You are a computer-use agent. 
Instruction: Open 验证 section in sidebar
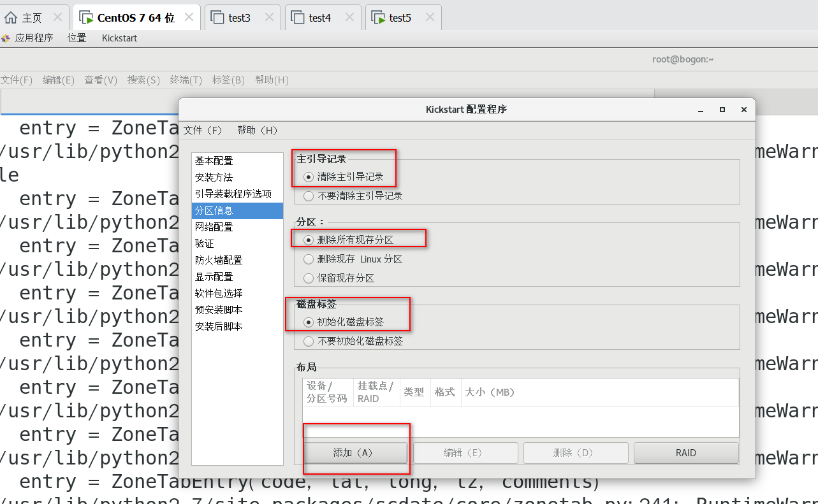(x=237, y=243)
